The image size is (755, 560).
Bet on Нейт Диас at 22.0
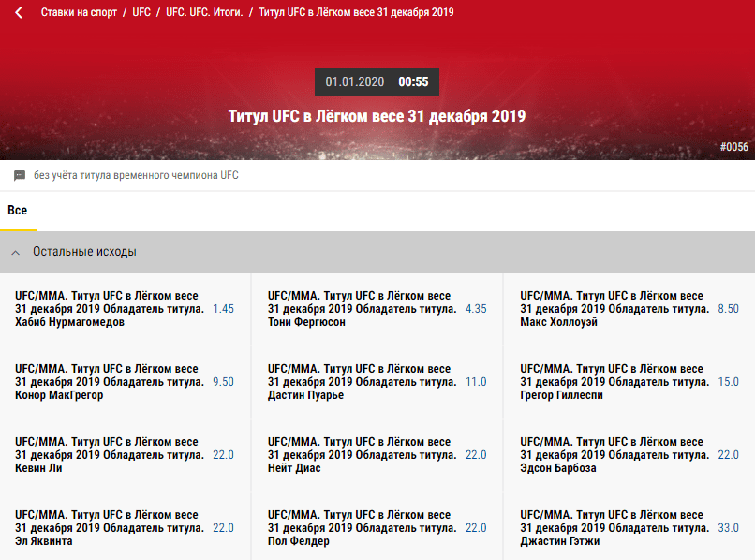(x=476, y=455)
